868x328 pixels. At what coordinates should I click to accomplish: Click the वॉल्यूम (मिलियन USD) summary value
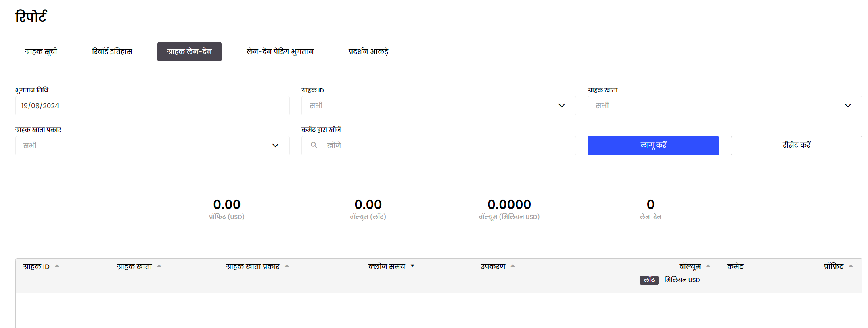coord(509,205)
